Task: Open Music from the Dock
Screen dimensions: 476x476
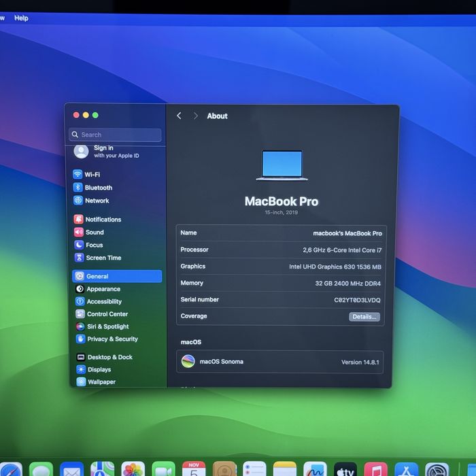Action: 376,469
